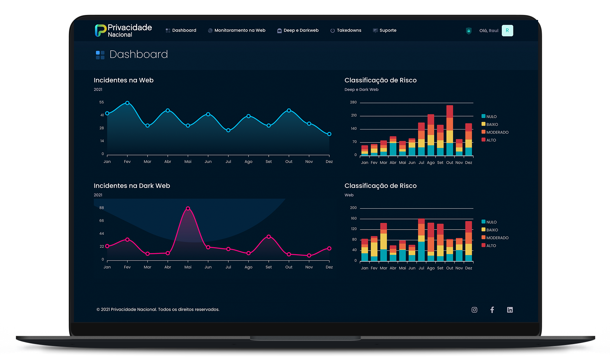
Task: Select Out data point in Incidentes na Web
Action: click(x=289, y=110)
